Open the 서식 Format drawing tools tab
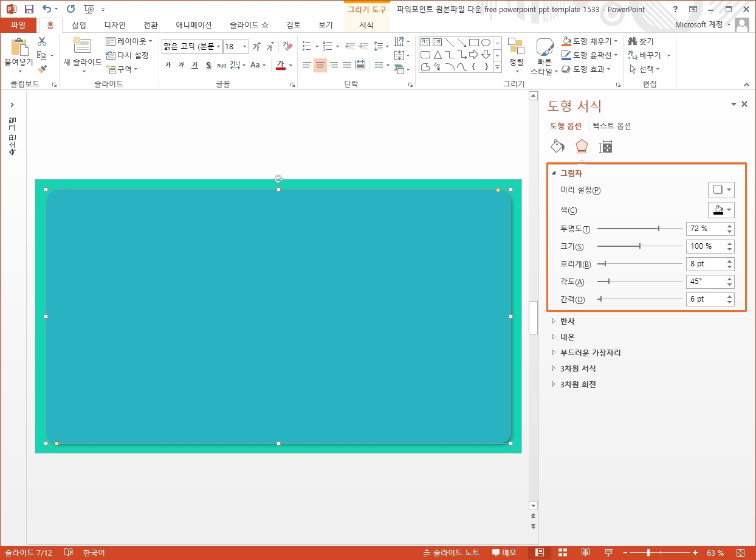The image size is (756, 560). [366, 25]
